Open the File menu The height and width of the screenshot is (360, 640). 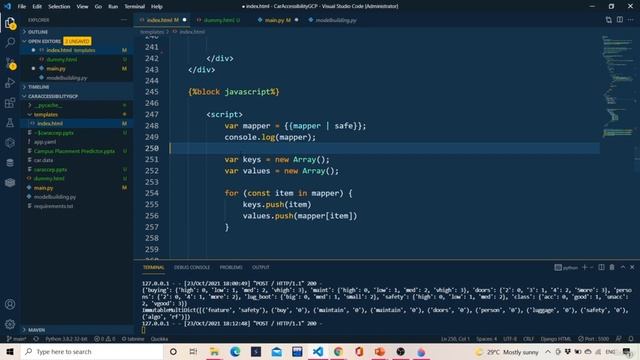point(22,7)
